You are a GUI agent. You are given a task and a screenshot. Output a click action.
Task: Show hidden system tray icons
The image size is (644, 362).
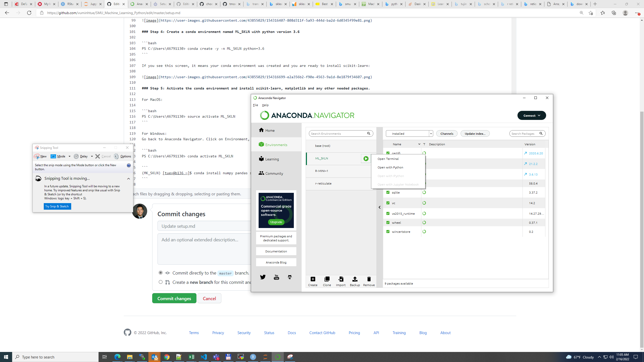coord(599,357)
